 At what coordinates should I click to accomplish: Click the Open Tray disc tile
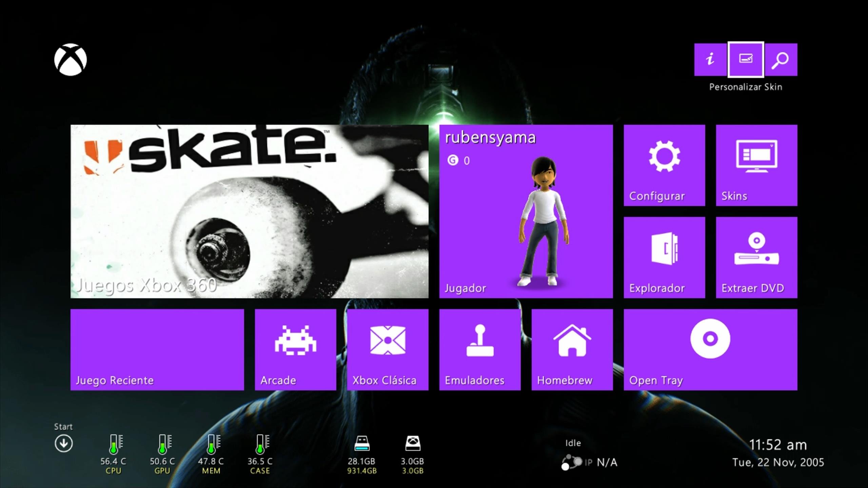coord(711,350)
